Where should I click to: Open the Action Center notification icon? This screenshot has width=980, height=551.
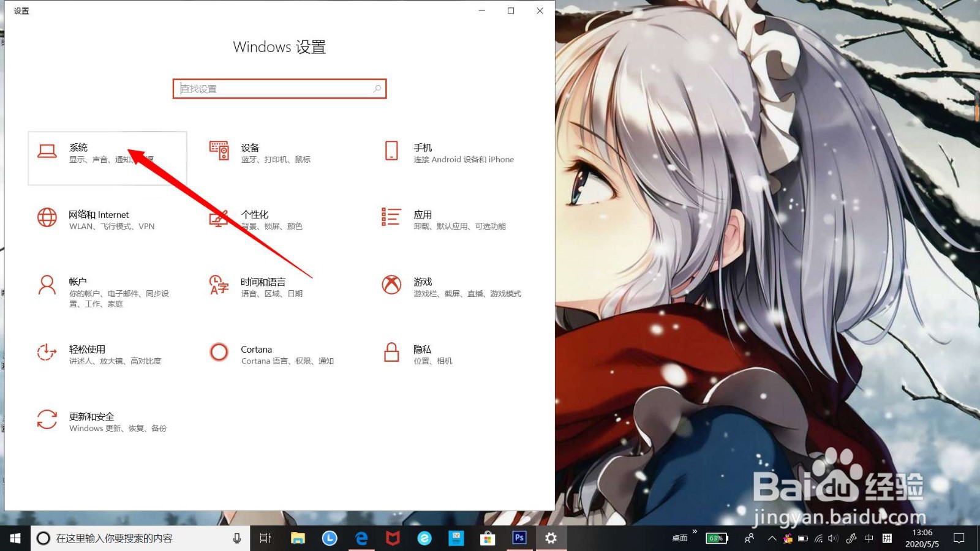[959, 538]
